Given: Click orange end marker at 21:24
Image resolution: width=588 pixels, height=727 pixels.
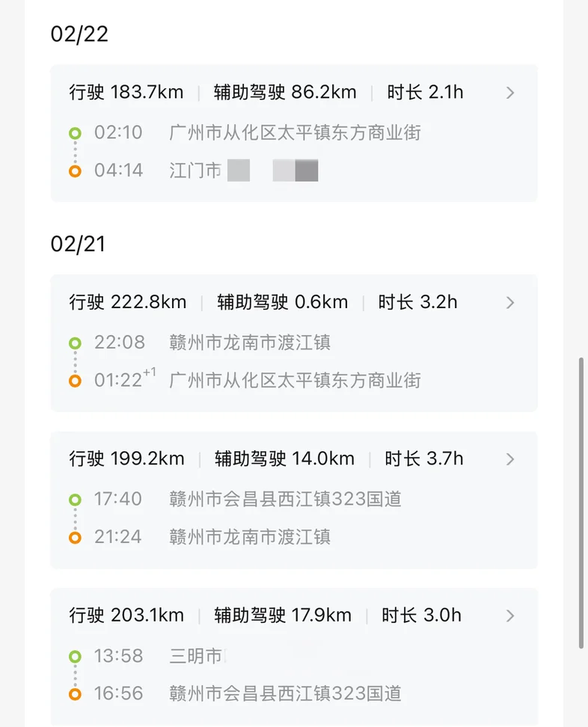Looking at the screenshot, I should point(75,537).
